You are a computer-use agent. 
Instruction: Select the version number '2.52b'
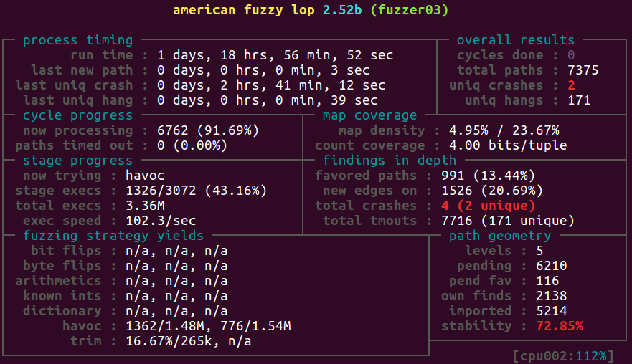(342, 9)
